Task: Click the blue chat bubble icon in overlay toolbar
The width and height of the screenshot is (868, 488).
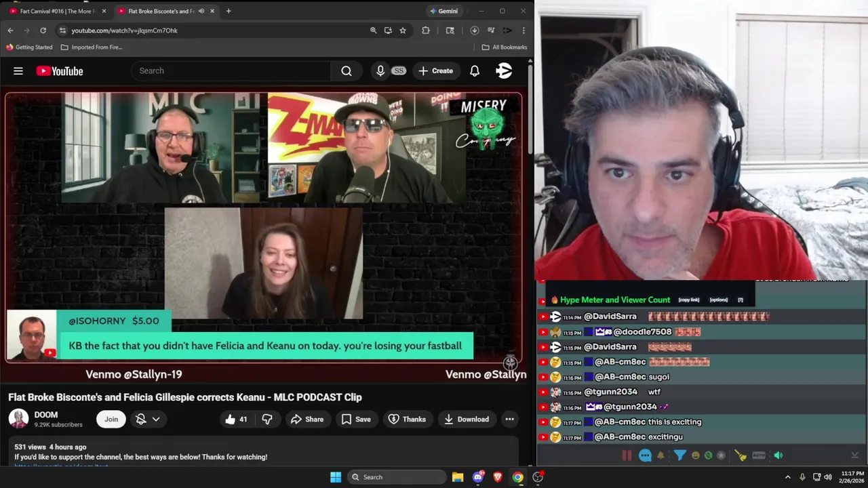Action: click(x=645, y=455)
